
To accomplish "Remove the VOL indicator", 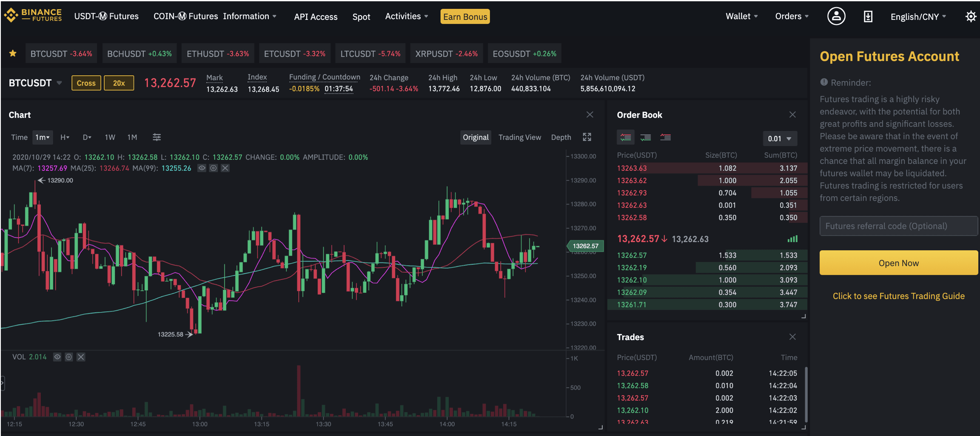I will pos(81,357).
